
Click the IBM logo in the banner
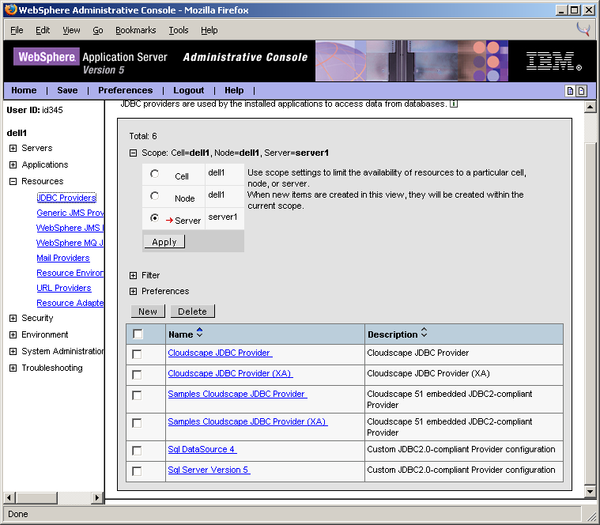coord(553,61)
